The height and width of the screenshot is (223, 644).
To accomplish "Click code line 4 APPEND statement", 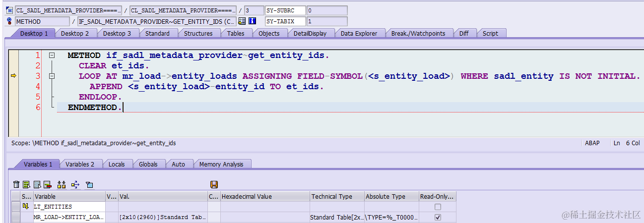I will point(206,86).
